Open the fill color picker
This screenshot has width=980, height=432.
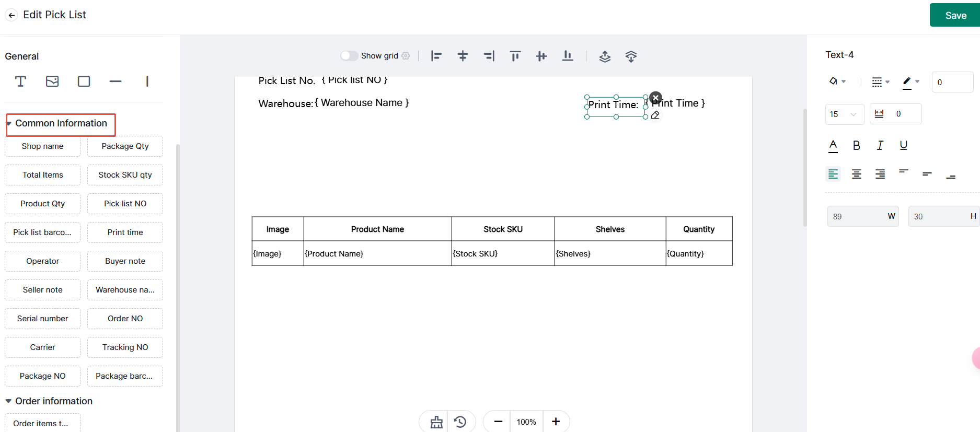click(x=837, y=81)
